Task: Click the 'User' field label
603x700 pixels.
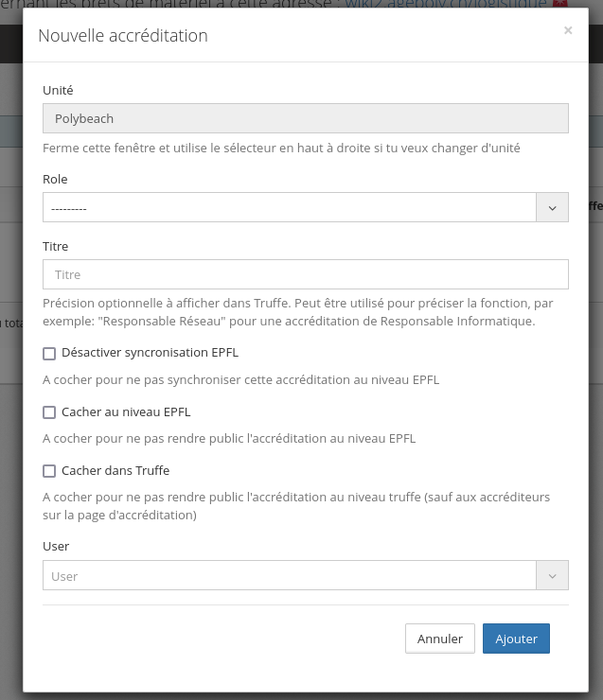Action: click(x=56, y=546)
